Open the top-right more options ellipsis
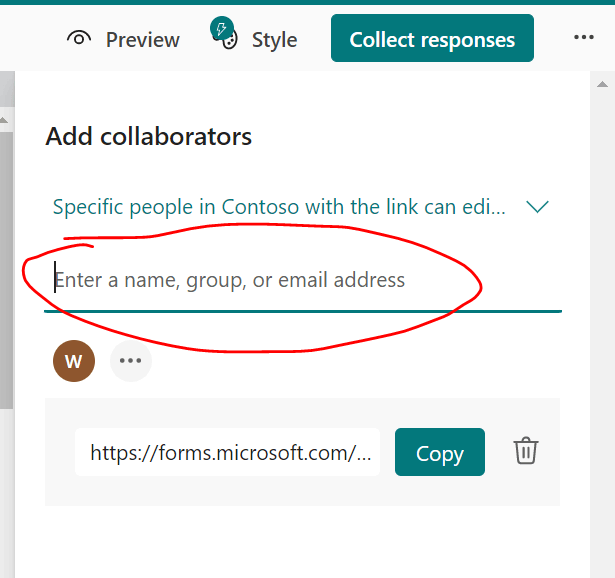Image resolution: width=615 pixels, height=578 pixels. [584, 37]
